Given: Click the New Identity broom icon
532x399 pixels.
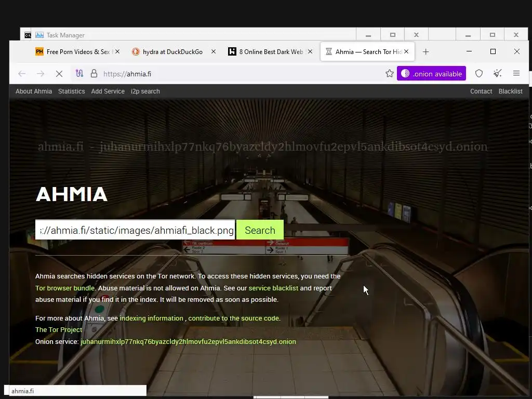Looking at the screenshot, I should point(497,73).
